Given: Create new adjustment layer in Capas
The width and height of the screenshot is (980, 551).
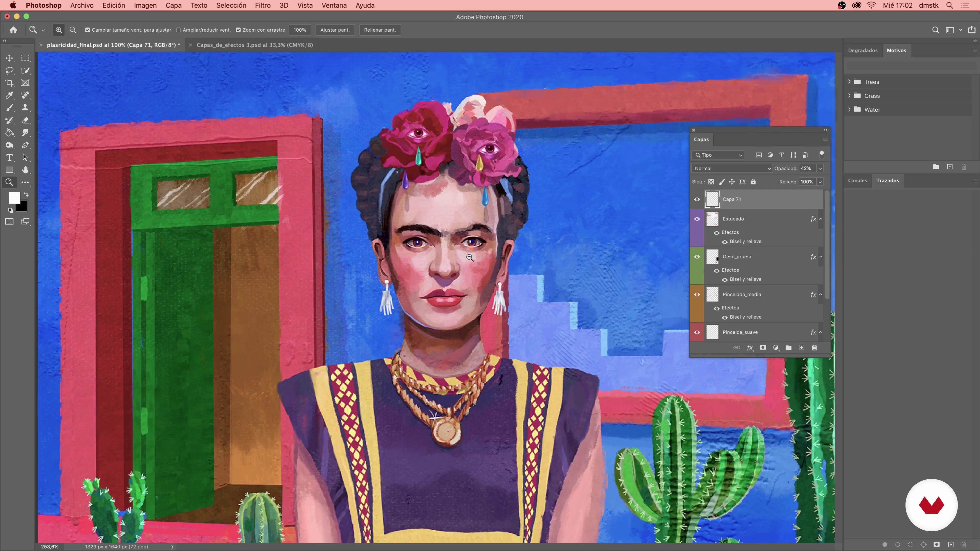Looking at the screenshot, I should pos(776,347).
